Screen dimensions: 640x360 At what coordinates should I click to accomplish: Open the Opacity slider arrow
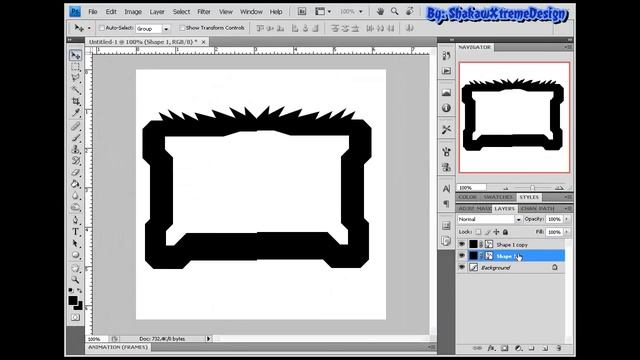pos(567,219)
